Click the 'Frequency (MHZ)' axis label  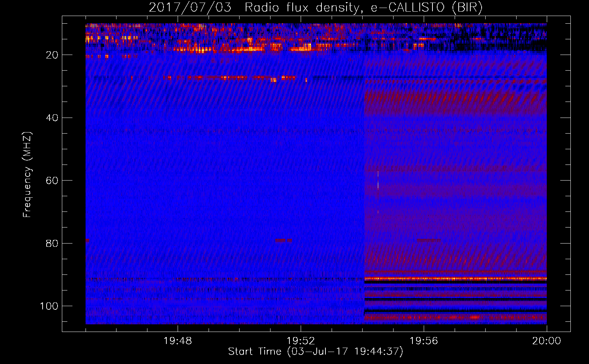click(27, 175)
